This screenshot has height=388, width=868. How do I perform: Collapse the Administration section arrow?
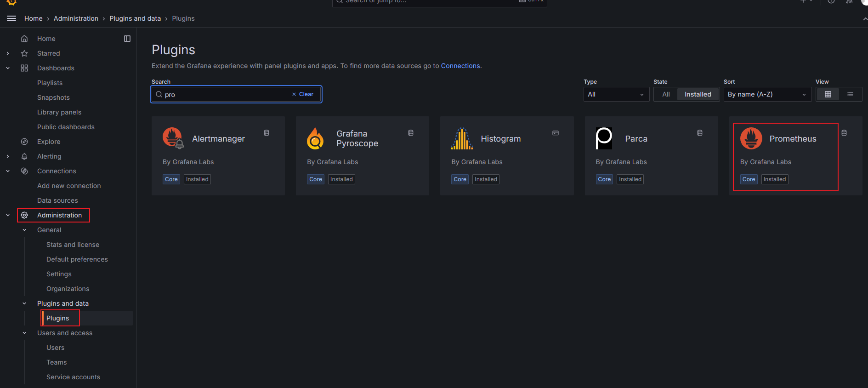pyautogui.click(x=8, y=215)
